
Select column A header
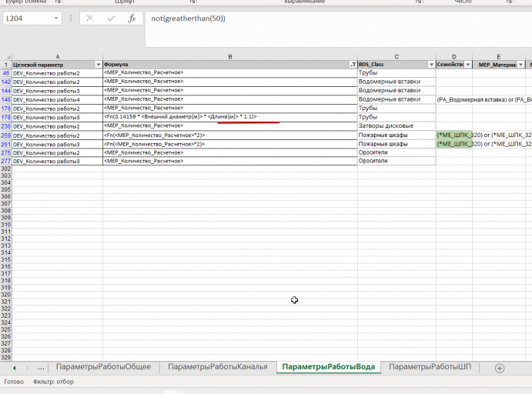point(57,57)
